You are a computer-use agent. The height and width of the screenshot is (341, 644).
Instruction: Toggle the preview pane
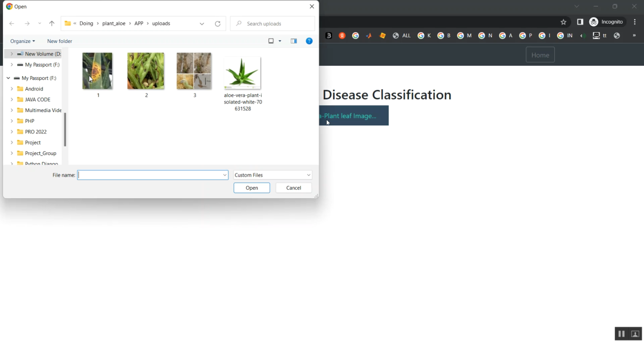294,41
